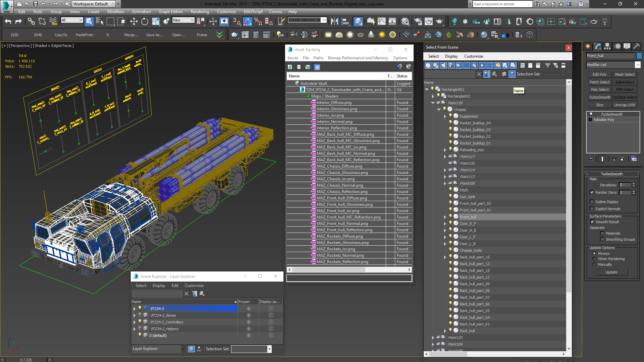The height and width of the screenshot is (362, 644).
Task: Enable Separate by Smoothing Groups checkbox
Action: click(x=602, y=239)
